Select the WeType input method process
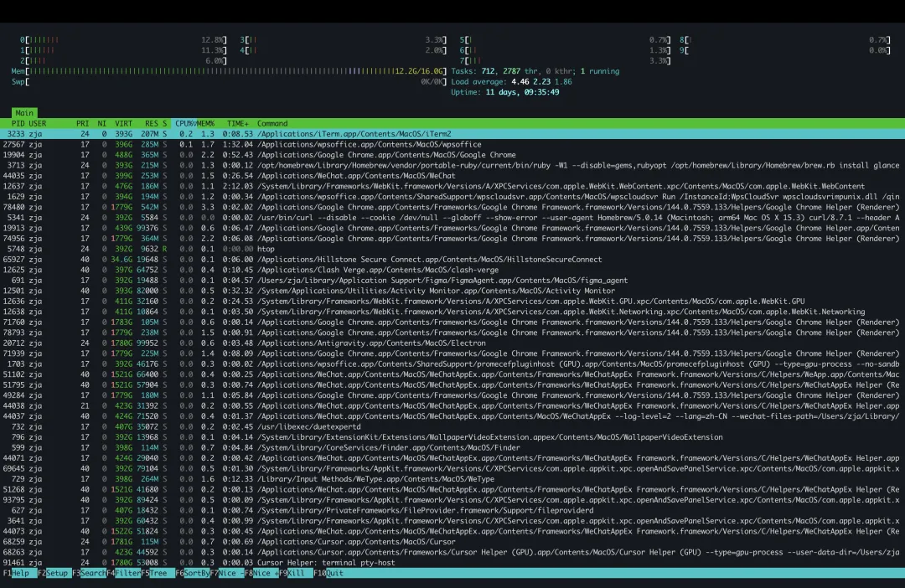Image resolution: width=905 pixels, height=588 pixels. [452, 479]
